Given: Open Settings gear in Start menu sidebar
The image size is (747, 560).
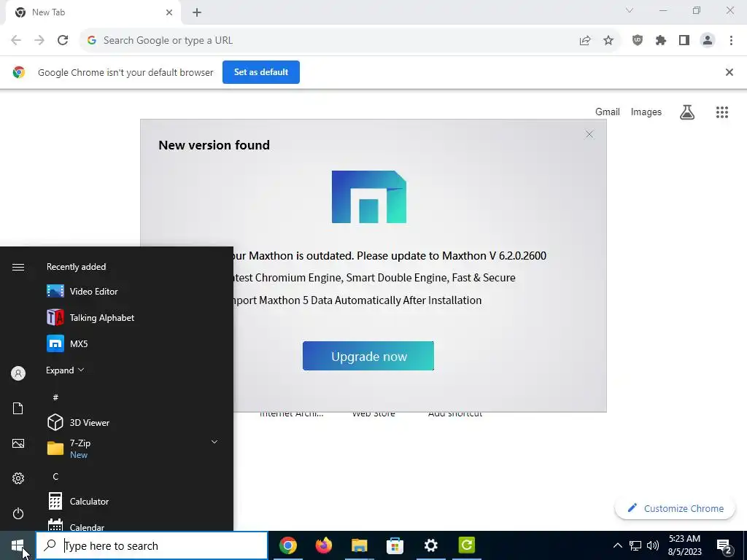Looking at the screenshot, I should [18, 478].
